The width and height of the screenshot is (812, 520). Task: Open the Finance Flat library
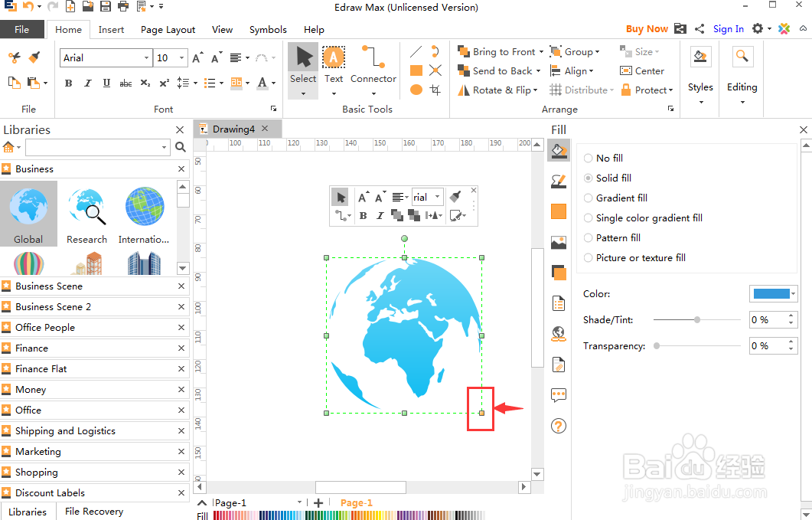point(95,369)
